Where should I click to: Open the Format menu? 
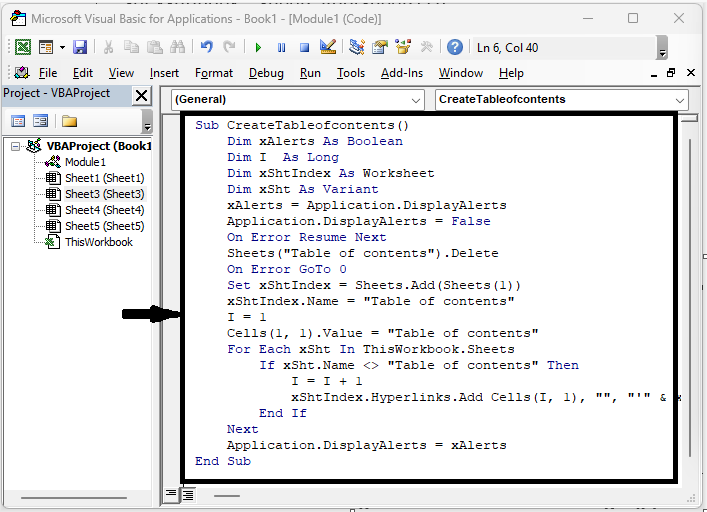pyautogui.click(x=214, y=73)
